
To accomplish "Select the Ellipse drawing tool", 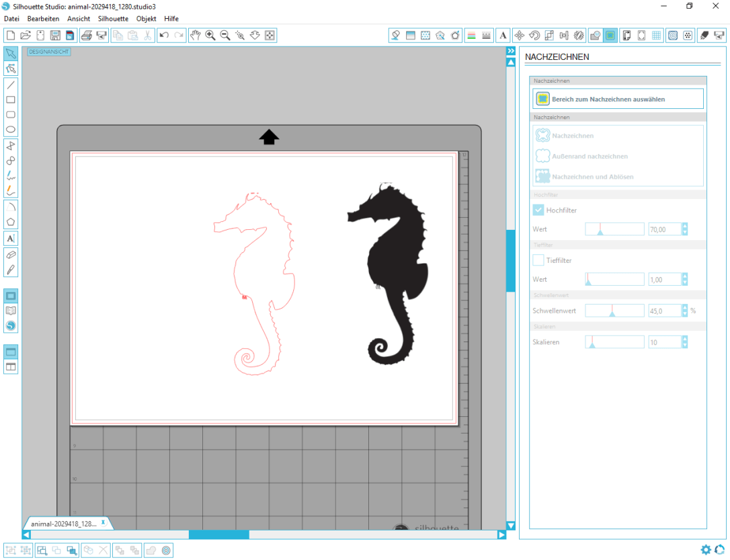I will point(10,129).
